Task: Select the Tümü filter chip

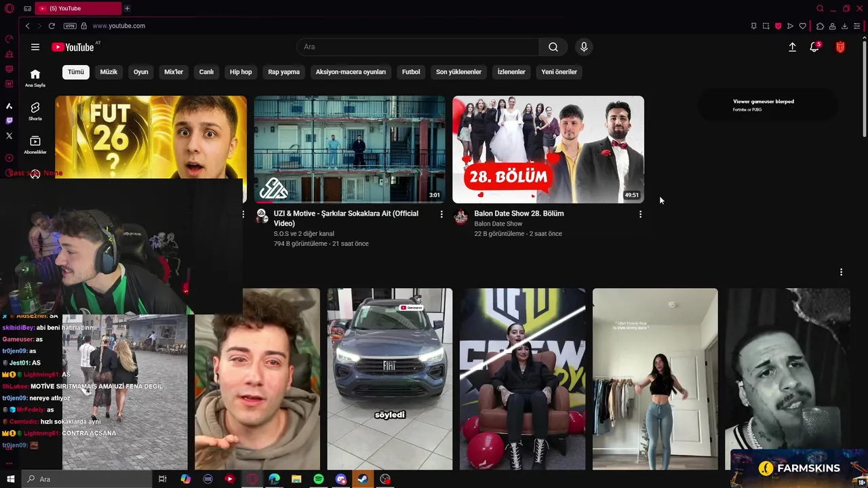Action: [x=76, y=72]
